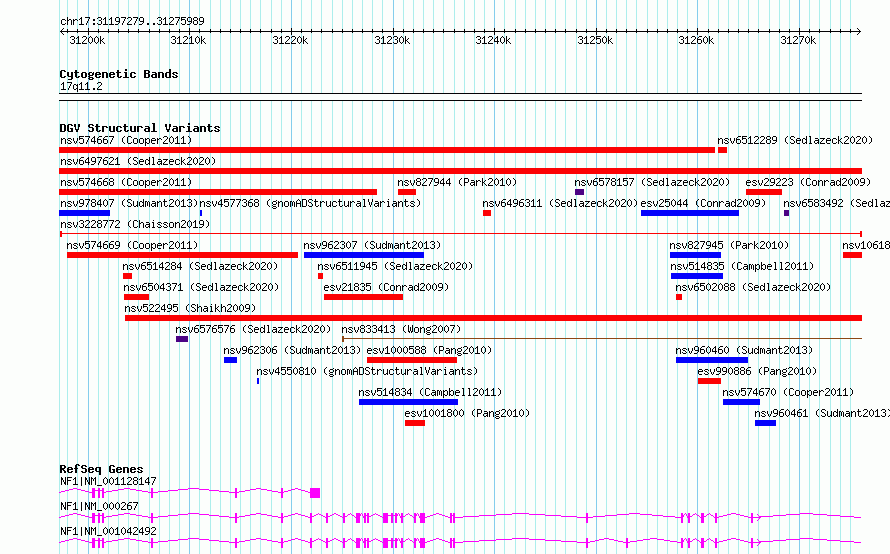Click the nsv6576576 purple variant marker
The image size is (890, 554).
pos(182,339)
